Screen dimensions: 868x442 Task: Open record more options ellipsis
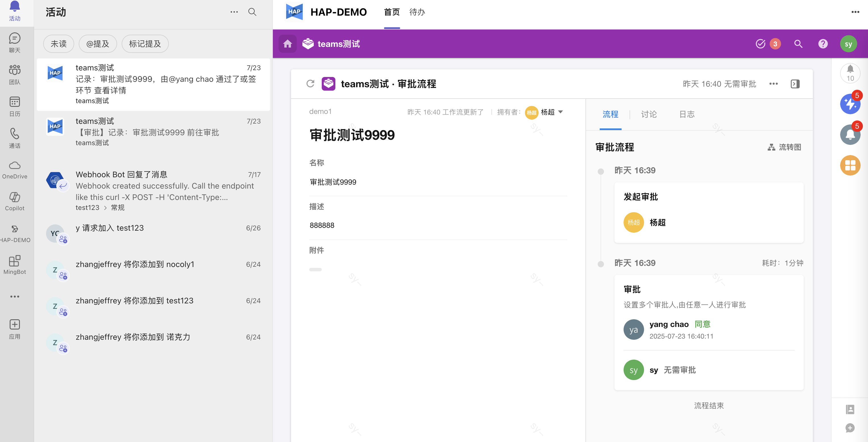tap(773, 84)
